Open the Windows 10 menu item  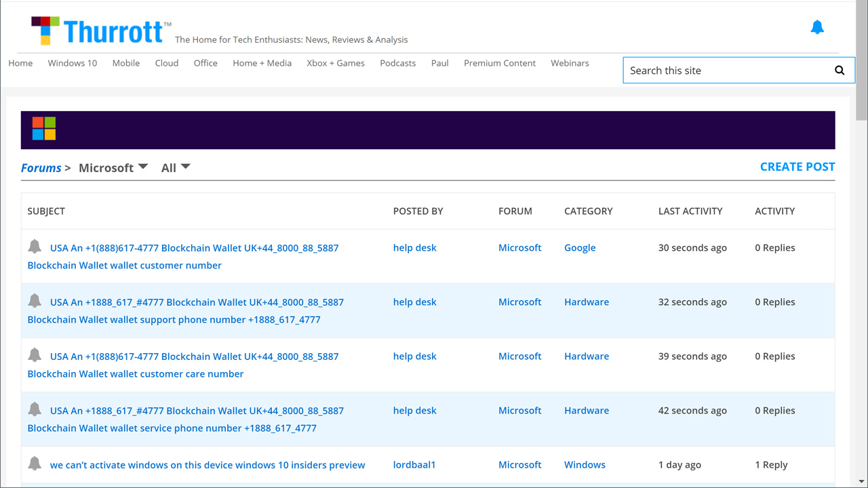point(72,63)
